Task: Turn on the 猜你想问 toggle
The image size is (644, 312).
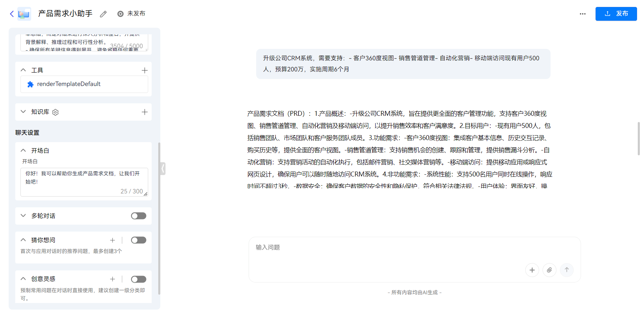Action: coord(138,240)
